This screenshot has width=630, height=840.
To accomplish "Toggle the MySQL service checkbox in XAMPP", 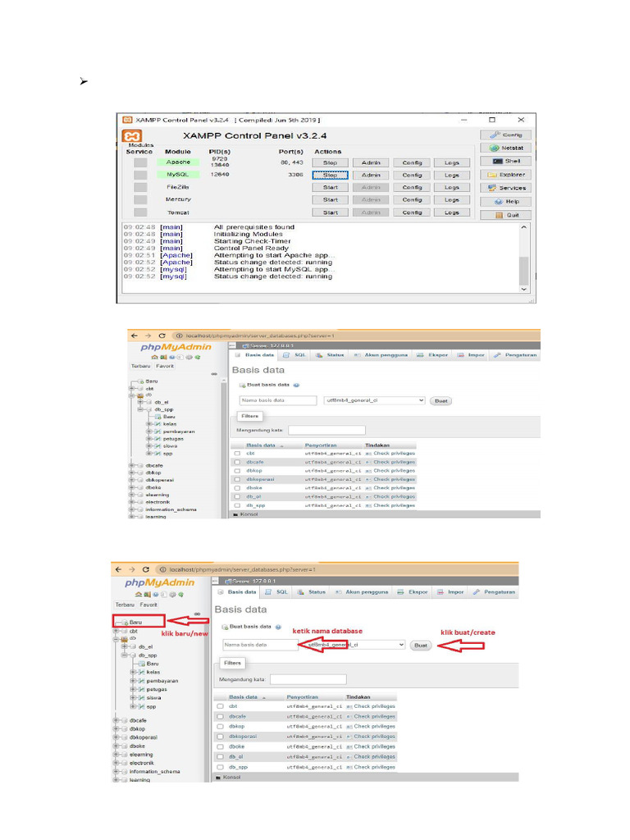I will (140, 175).
